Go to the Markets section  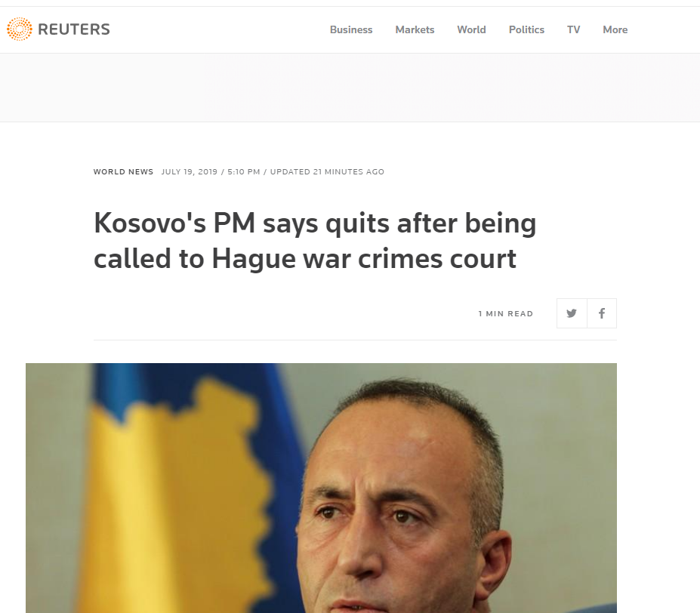415,29
